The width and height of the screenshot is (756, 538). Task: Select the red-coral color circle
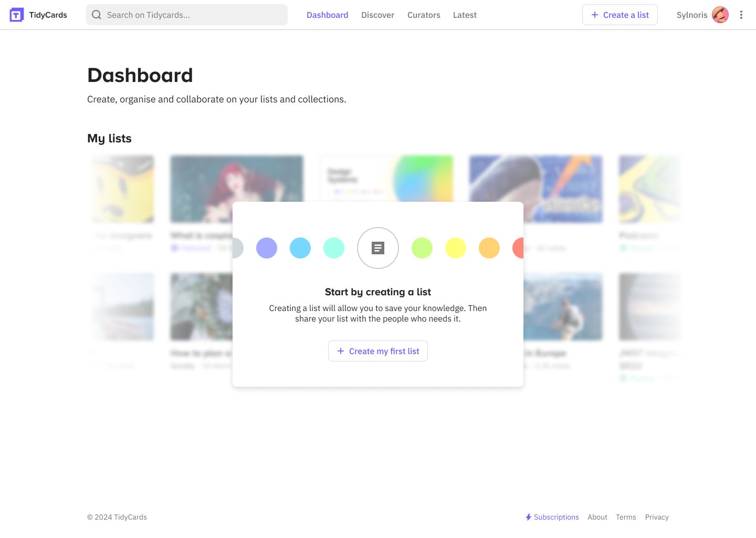[x=518, y=248]
